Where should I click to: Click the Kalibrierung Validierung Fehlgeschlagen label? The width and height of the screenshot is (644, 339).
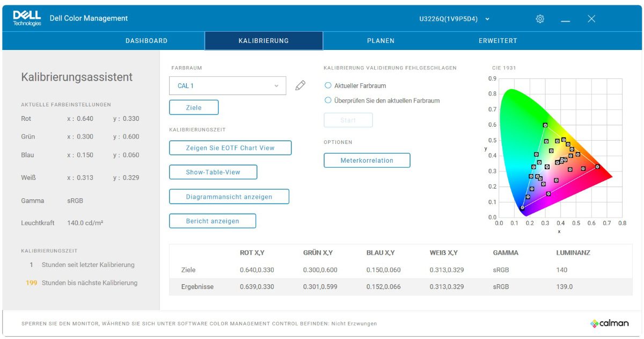coord(390,68)
